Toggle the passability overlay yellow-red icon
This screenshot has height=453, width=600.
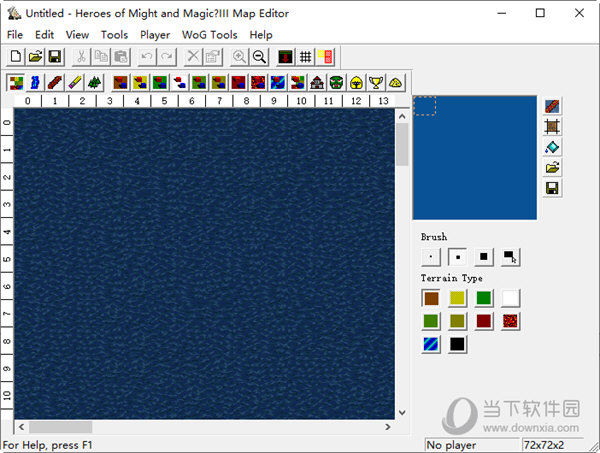(x=325, y=57)
